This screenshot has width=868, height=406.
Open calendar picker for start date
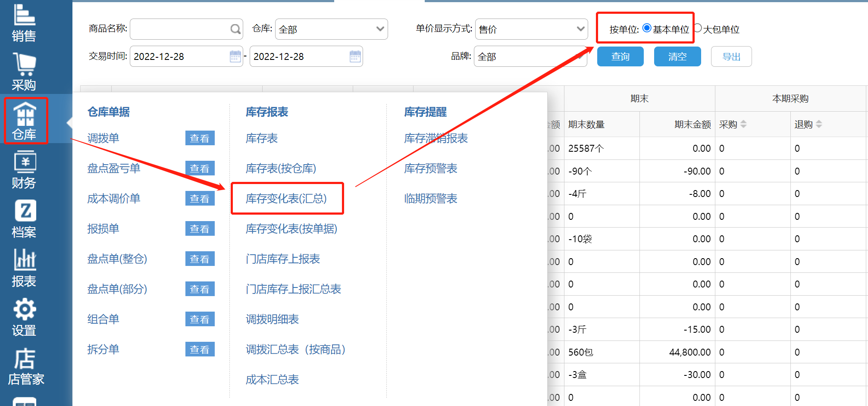(235, 56)
